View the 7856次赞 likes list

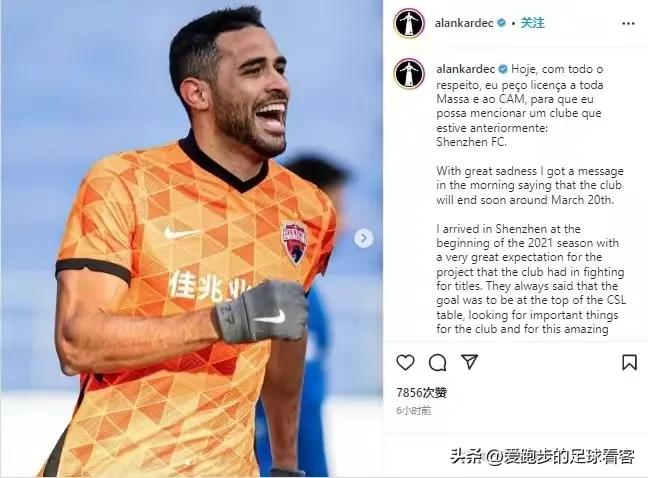tap(422, 392)
